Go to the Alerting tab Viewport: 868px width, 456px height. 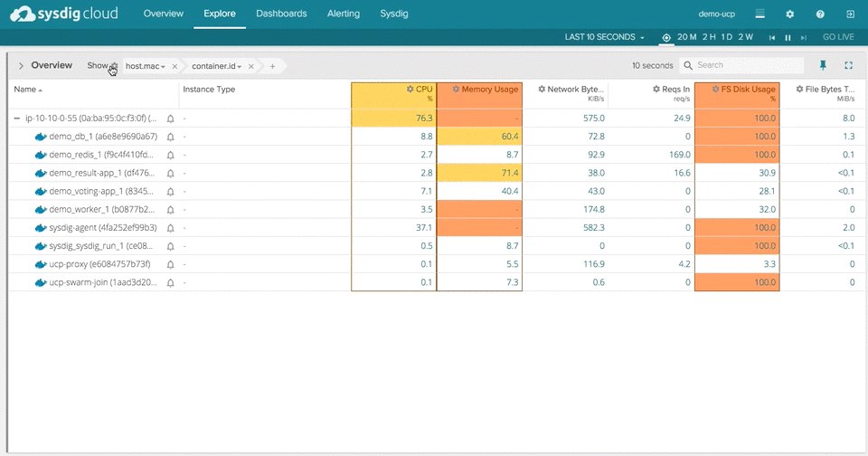pos(344,14)
